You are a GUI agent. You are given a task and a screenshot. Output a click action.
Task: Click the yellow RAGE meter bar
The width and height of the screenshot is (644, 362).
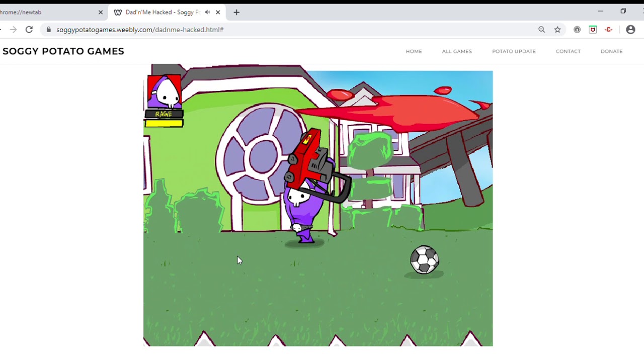(x=164, y=123)
